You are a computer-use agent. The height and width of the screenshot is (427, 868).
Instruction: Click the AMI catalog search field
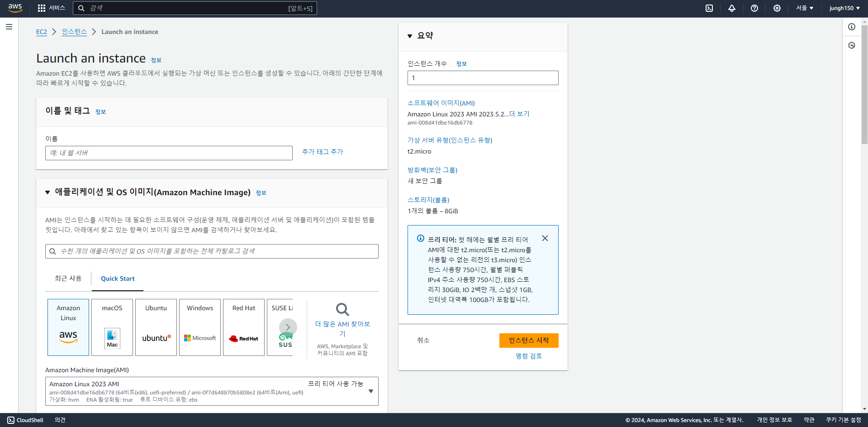[212, 251]
